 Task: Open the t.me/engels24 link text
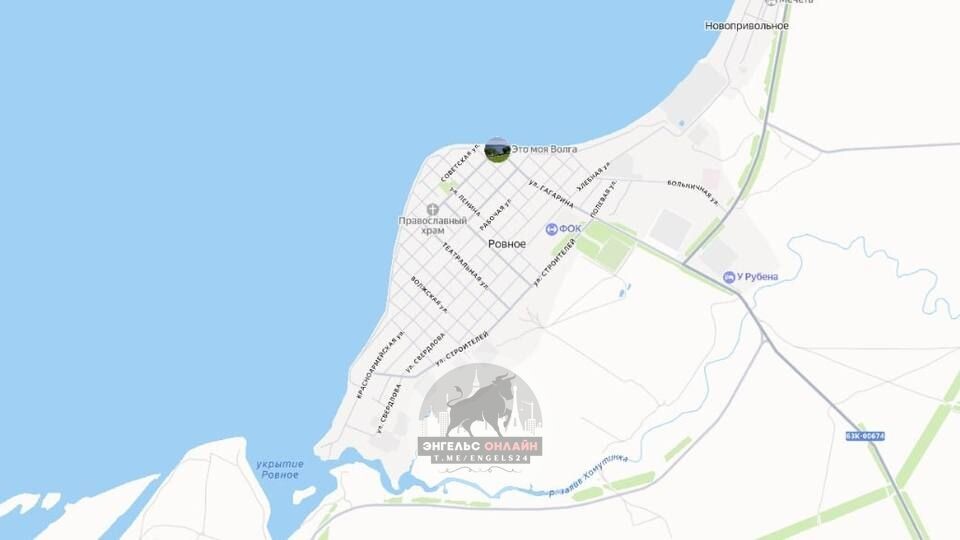pyautogui.click(x=480, y=459)
